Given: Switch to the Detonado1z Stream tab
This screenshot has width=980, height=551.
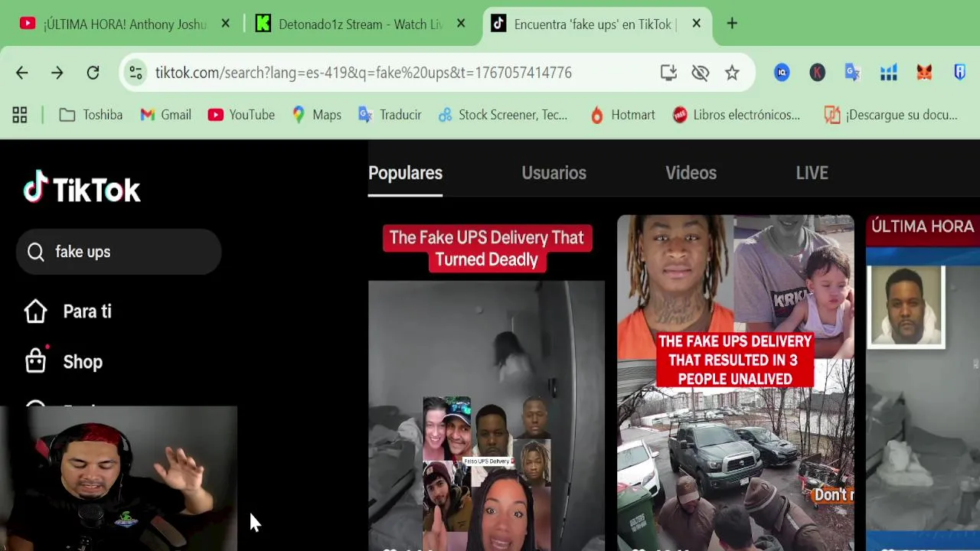Looking at the screenshot, I should 348,24.
